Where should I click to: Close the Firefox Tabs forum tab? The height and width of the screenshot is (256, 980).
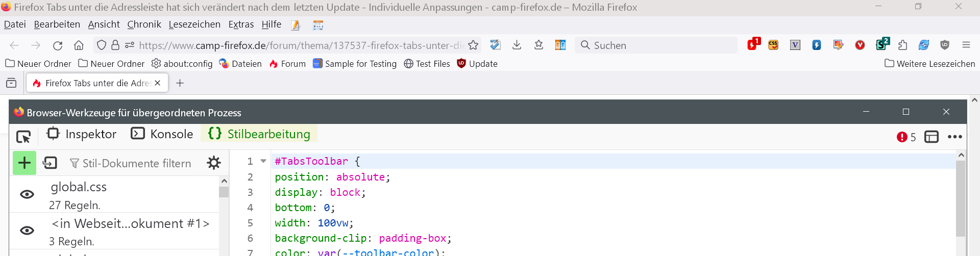click(158, 83)
